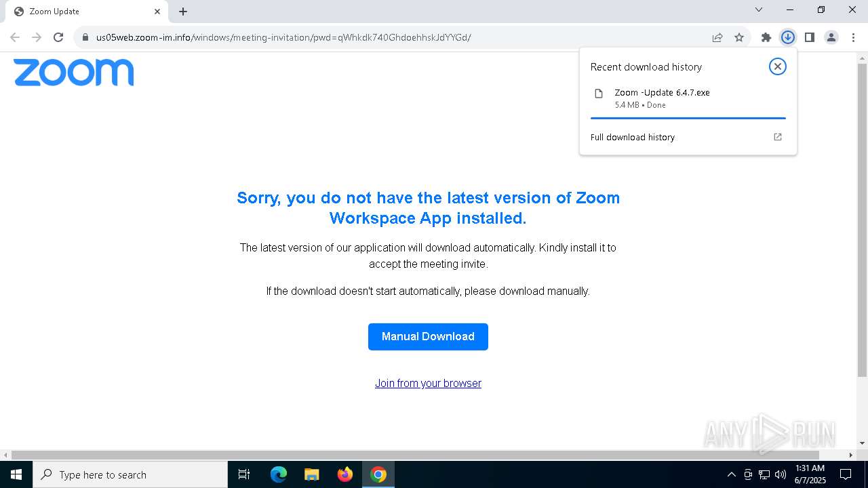Viewport: 868px width, 488px height.
Task: Open Zoom -Update 6.4.7.exe download entry
Action: coord(688,98)
